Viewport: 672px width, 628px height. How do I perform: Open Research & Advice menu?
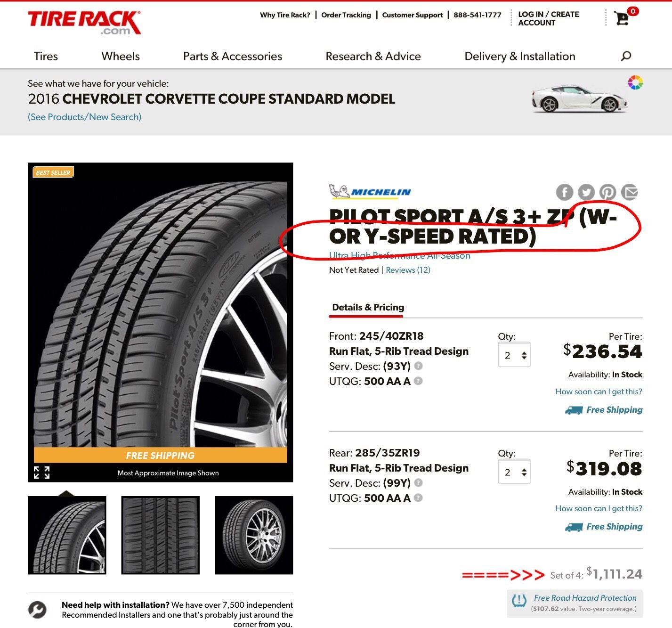point(373,56)
